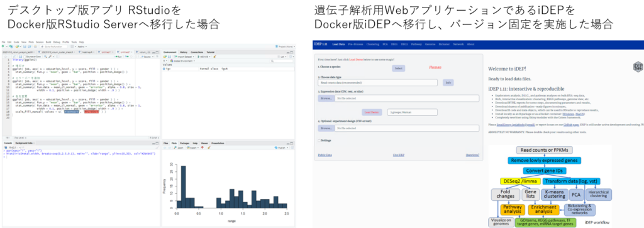Viewport: 644px width, 228px height.
Task: Click the red remove-plot icon in the Plots toolbar
Action: click(202, 147)
